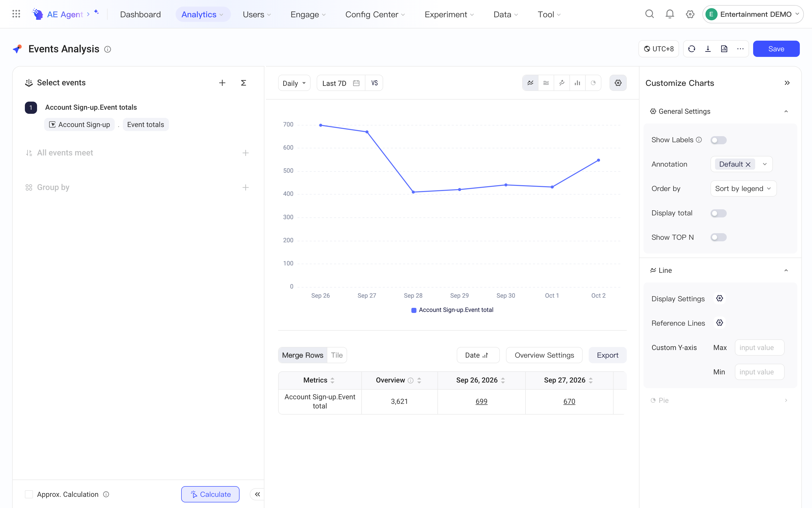Open the report chart icon beside download
This screenshot has width=812, height=508.
pyautogui.click(x=724, y=49)
